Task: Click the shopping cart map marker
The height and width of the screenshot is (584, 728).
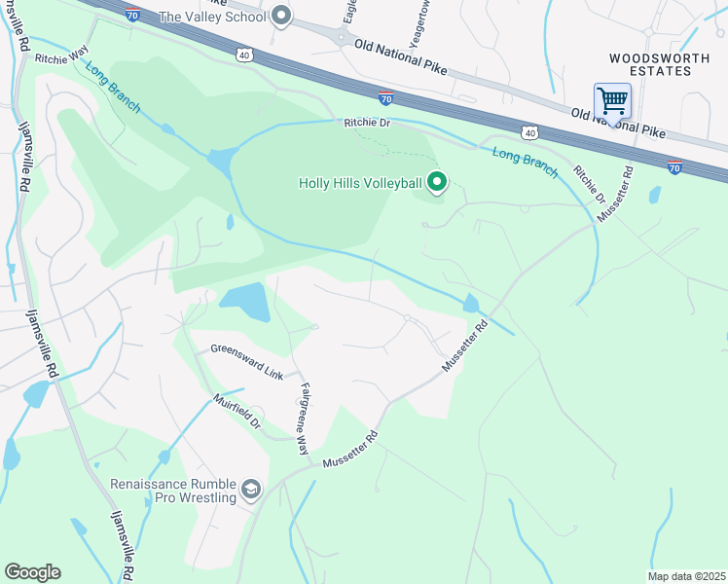Action: 612,101
